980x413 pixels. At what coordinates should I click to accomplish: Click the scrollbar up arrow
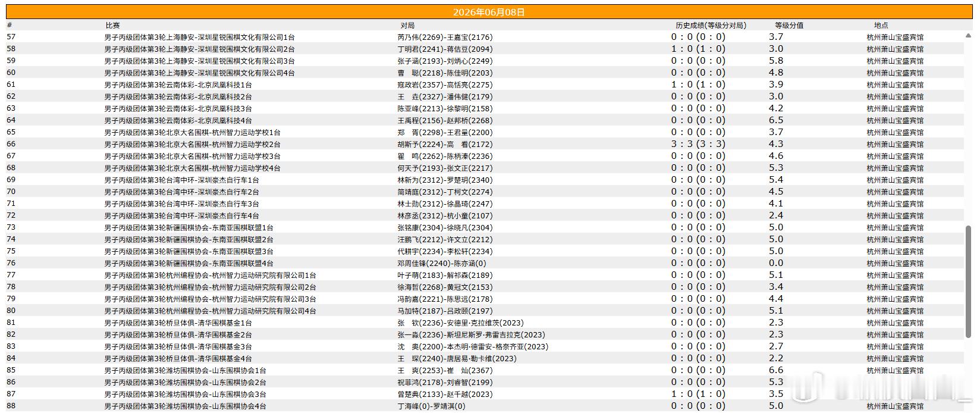(969, 36)
